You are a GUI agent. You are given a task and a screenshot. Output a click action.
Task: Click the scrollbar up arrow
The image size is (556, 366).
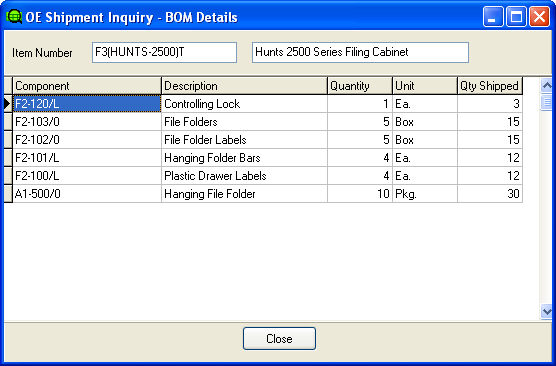[x=547, y=85]
